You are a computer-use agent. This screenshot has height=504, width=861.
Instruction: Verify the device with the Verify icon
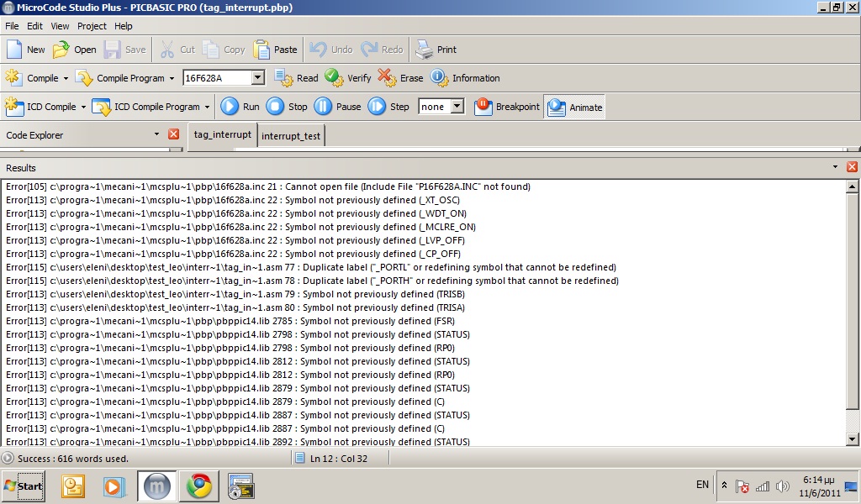(348, 78)
